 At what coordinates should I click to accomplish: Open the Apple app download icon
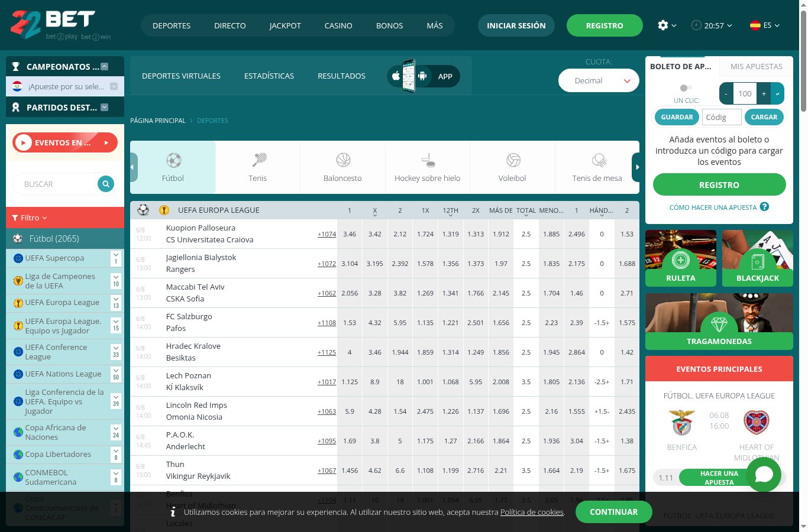[x=396, y=76]
